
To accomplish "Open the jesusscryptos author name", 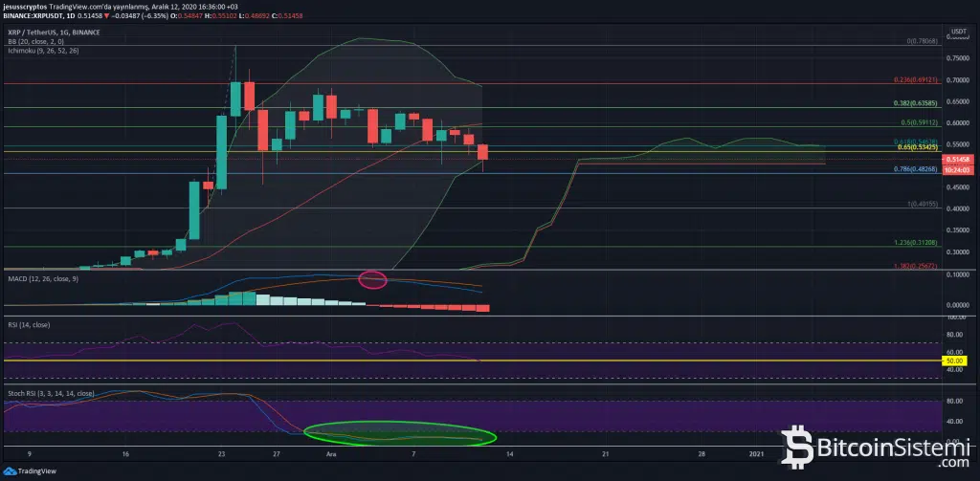I will (25, 7).
